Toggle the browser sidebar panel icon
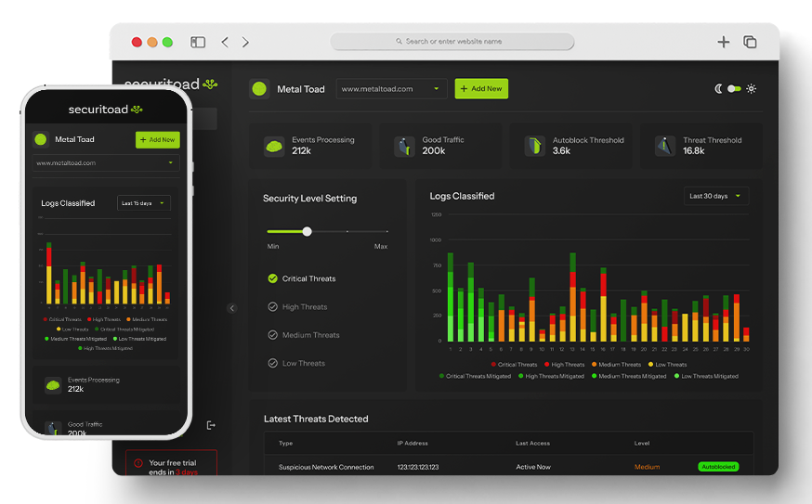This screenshot has width=812, height=504. [x=198, y=42]
